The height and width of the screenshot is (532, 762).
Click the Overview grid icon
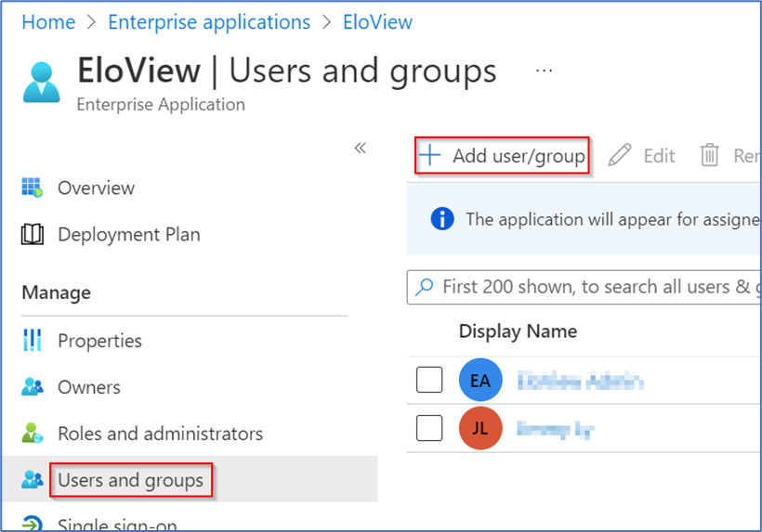[33, 188]
